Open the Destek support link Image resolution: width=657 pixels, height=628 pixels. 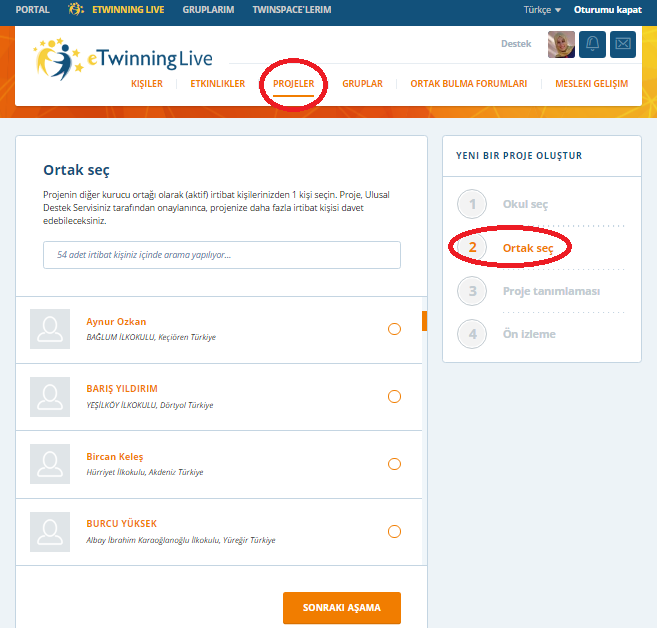[x=516, y=44]
